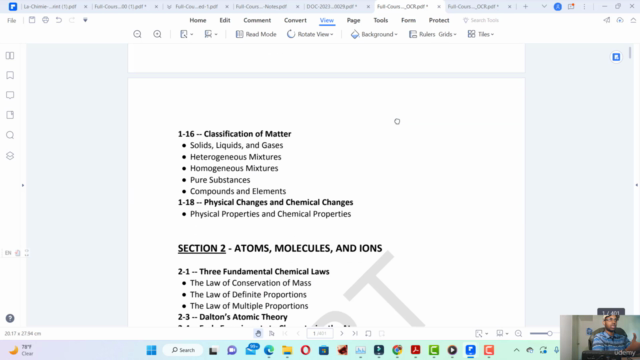Image resolution: width=640 pixels, height=360 pixels.
Task: Open the three-dot more options menu
Action: [x=584, y=7]
